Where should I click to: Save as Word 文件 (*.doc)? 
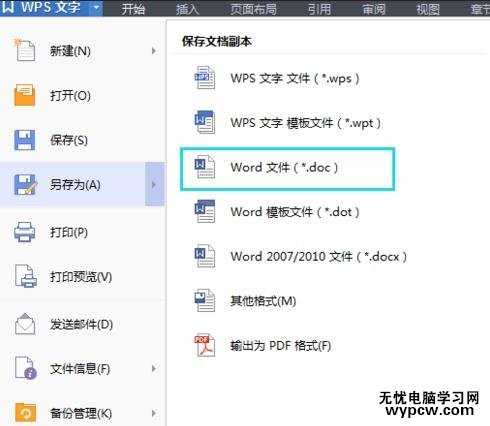click(x=284, y=167)
